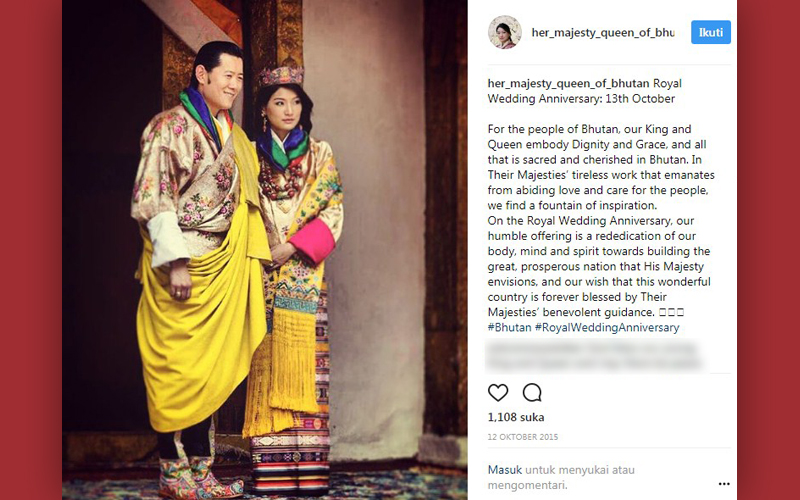
Task: Follow the account with the Ikuti button
Action: point(711,32)
